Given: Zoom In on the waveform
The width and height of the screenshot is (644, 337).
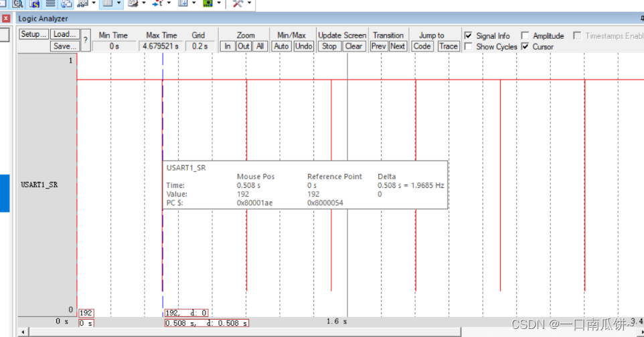Looking at the screenshot, I should [227, 46].
